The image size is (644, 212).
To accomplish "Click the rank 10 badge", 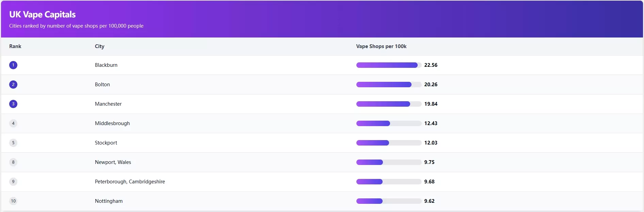I will [x=13, y=201].
